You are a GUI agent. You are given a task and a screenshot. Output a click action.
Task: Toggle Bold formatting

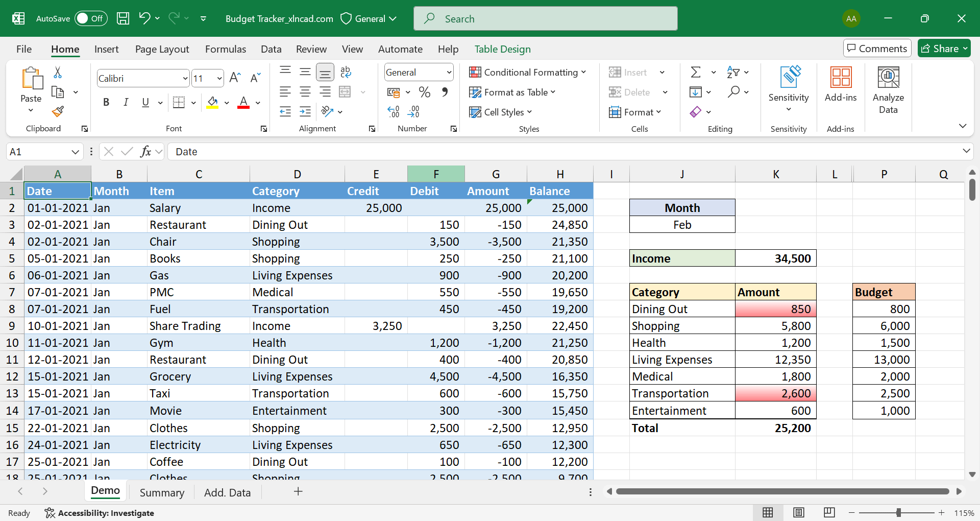[106, 102]
